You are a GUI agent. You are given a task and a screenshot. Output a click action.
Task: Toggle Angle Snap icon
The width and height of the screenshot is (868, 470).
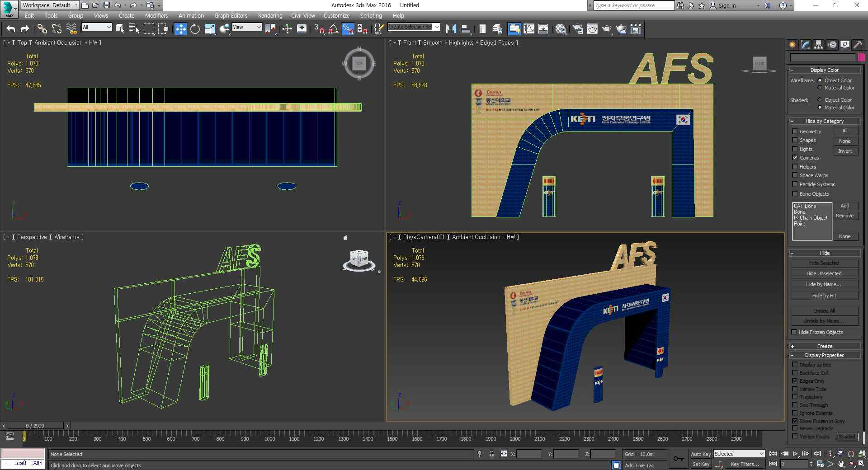[x=333, y=29]
